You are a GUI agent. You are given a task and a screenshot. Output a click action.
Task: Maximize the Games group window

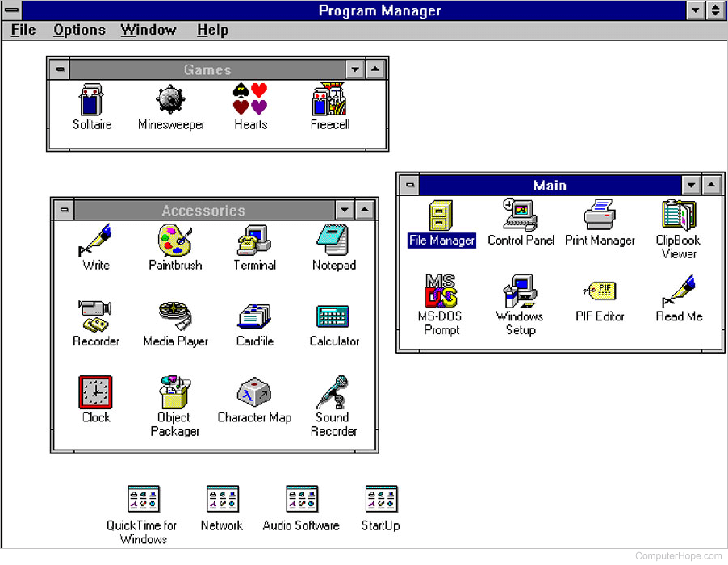coord(375,69)
